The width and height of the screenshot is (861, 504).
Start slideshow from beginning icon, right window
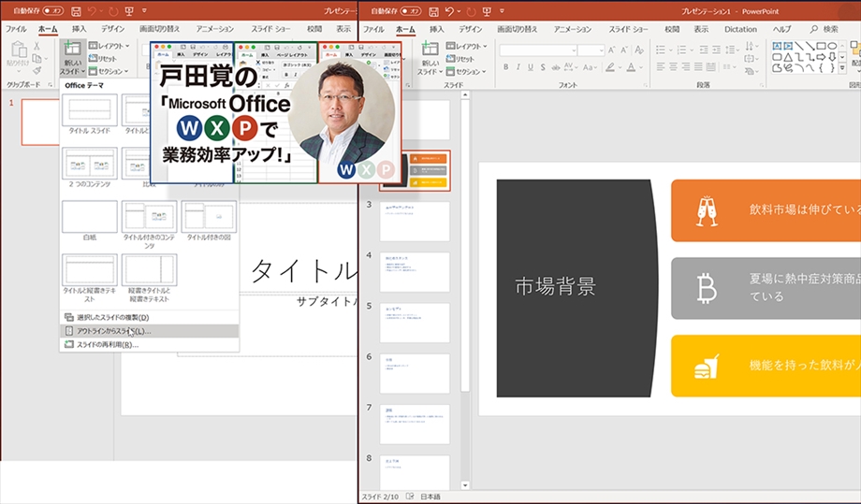pyautogui.click(x=487, y=11)
